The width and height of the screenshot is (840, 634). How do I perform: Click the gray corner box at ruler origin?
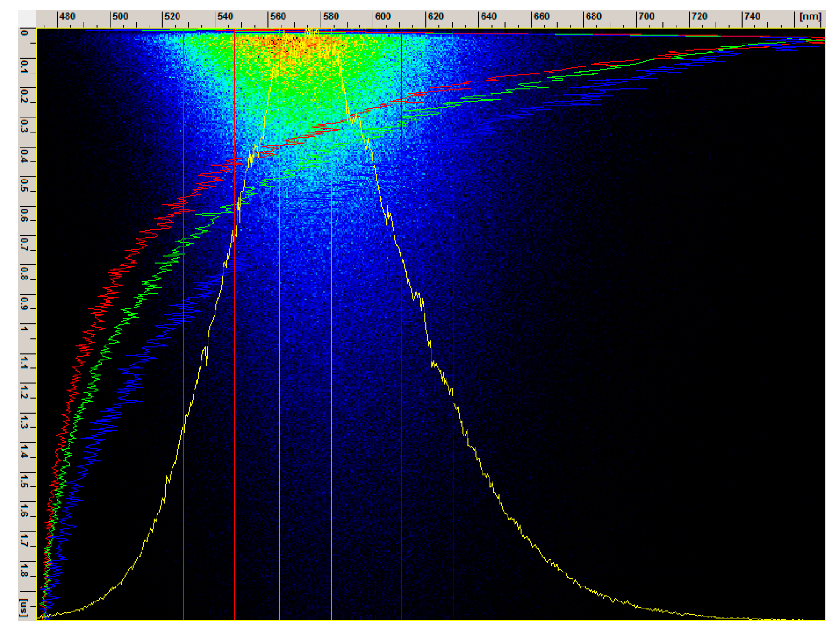pos(27,18)
